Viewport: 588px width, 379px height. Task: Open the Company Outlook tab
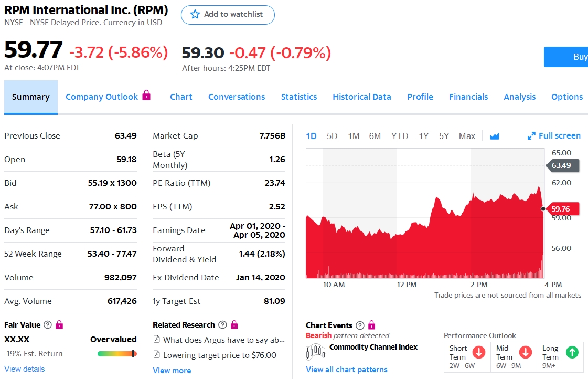[x=102, y=97]
